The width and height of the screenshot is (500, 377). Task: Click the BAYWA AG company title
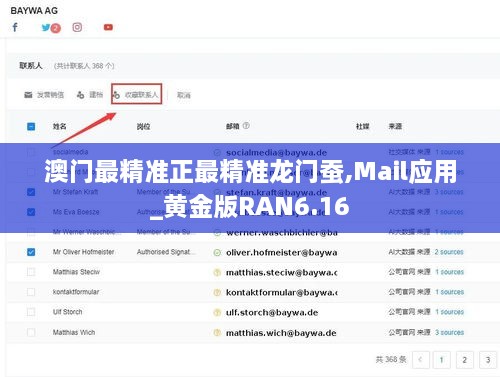point(34,11)
